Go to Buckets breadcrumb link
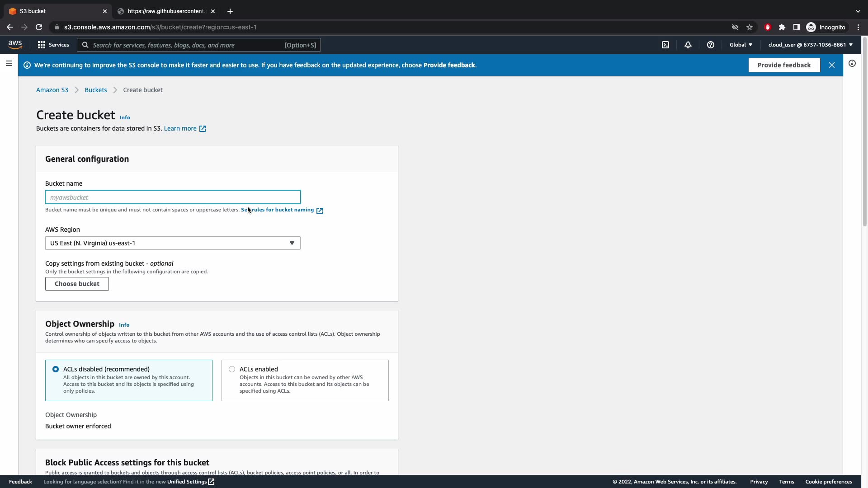The height and width of the screenshot is (488, 868). tap(96, 90)
